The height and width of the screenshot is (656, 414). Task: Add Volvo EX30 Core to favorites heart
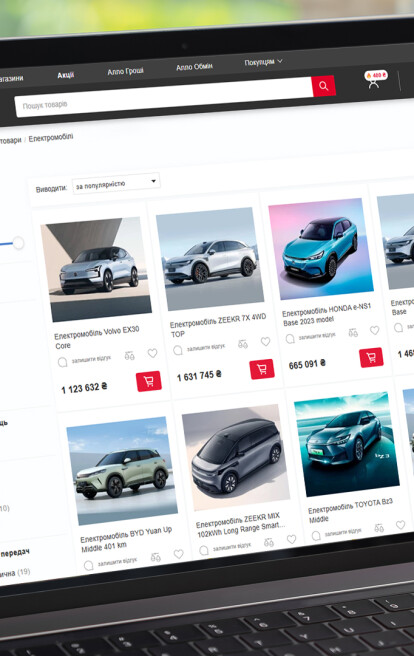[x=153, y=354]
